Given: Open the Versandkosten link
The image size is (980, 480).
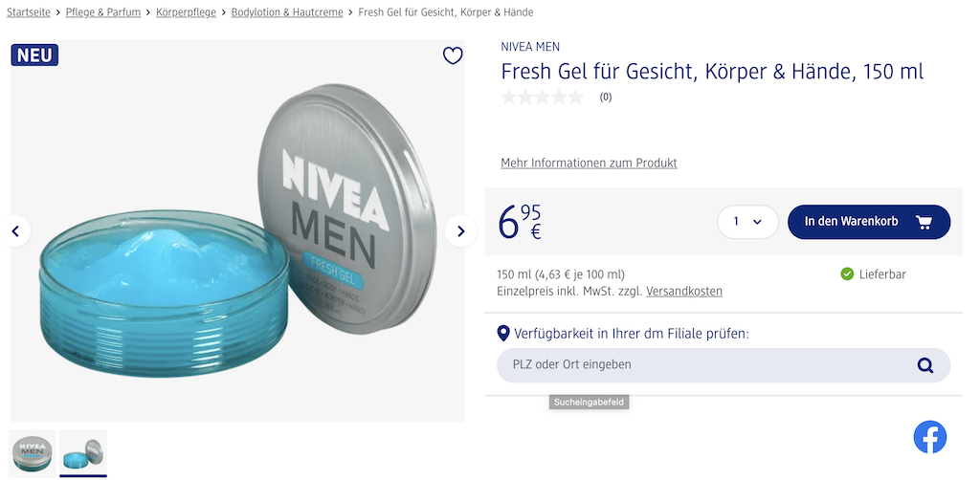Looking at the screenshot, I should pos(684,291).
